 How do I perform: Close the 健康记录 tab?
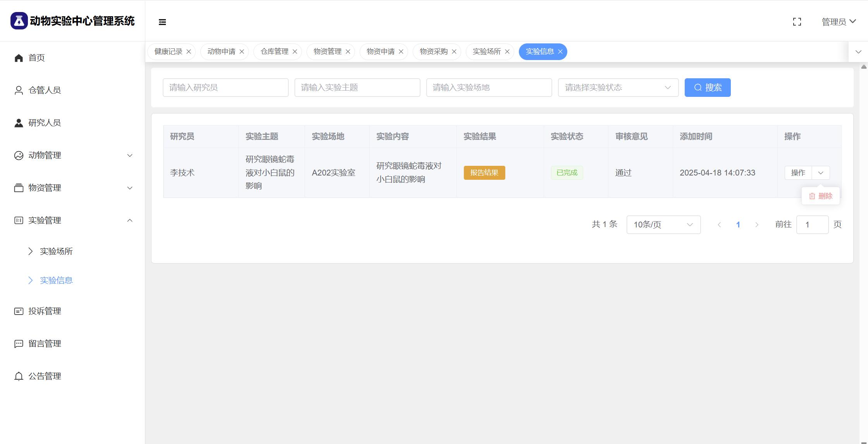click(189, 52)
